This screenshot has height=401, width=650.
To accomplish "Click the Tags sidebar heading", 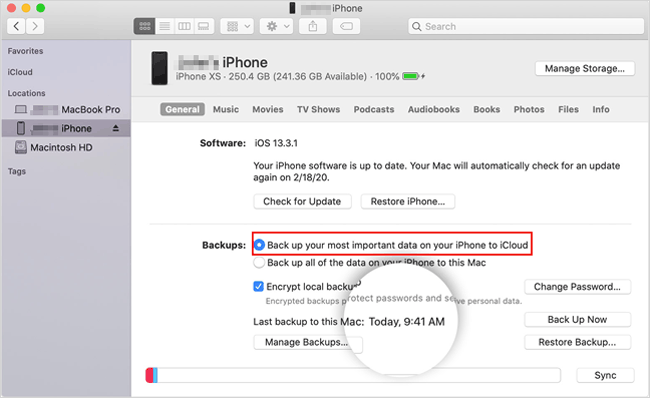I will [x=17, y=171].
